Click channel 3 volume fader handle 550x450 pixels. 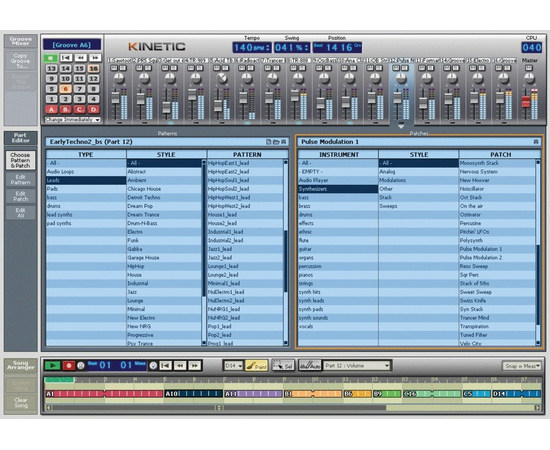point(167,108)
